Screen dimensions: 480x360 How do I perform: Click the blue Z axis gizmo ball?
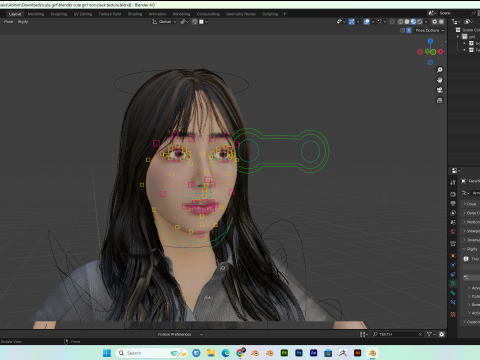tap(430, 41)
